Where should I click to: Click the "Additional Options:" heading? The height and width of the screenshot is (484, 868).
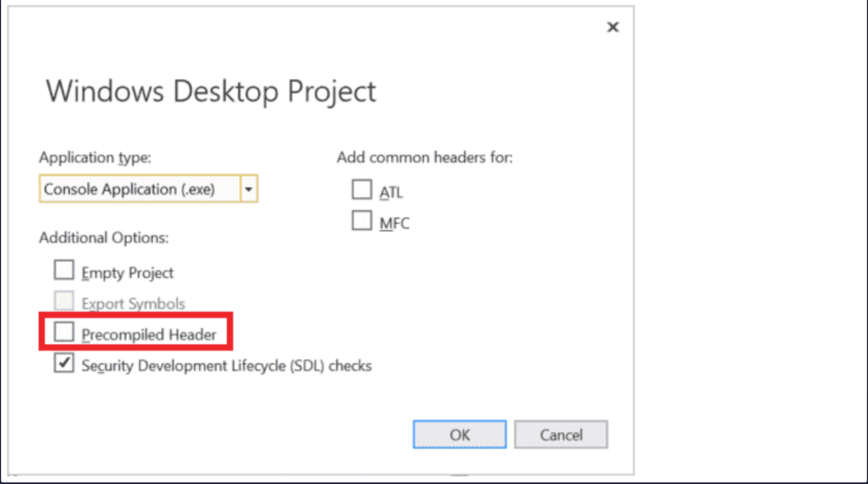pyautogui.click(x=104, y=238)
